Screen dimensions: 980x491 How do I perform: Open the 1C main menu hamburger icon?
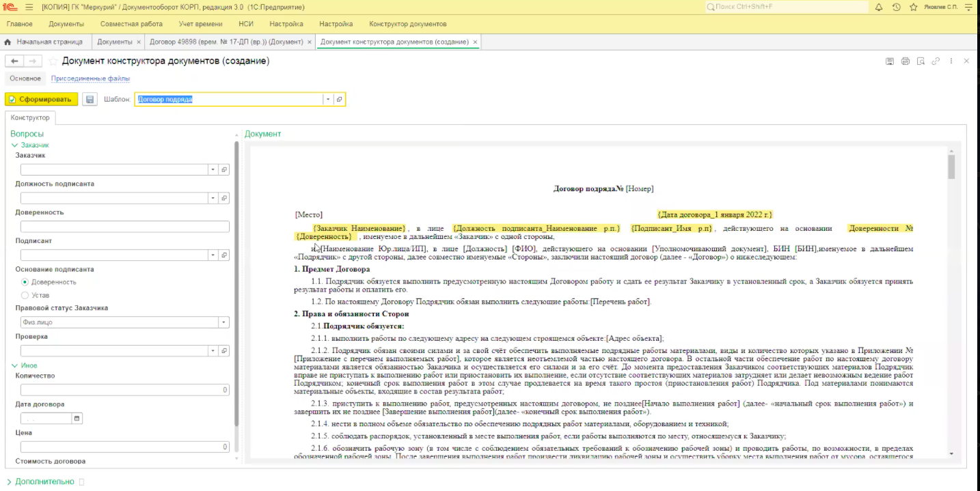29,7
